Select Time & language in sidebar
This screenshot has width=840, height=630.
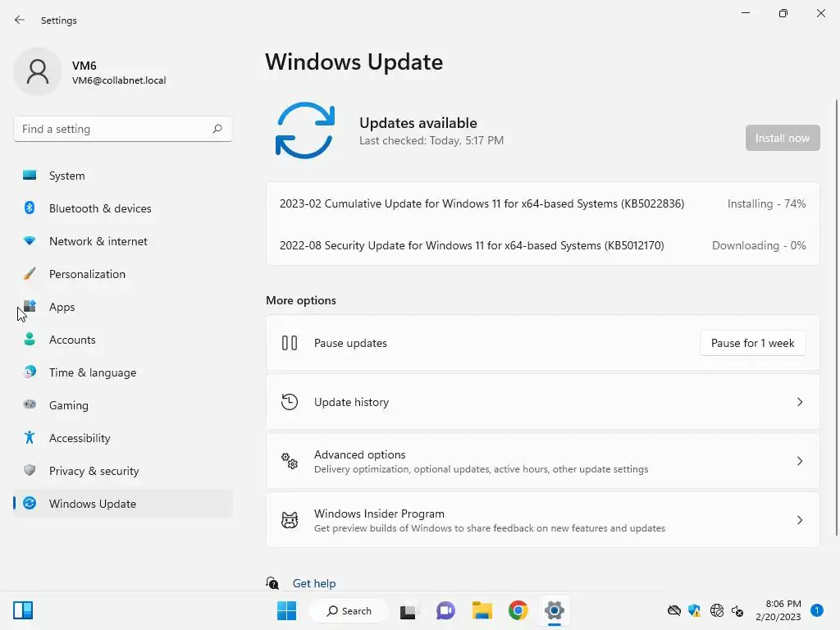point(123,372)
